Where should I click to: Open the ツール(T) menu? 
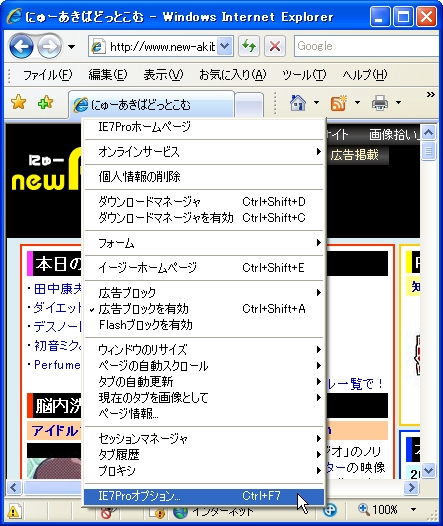click(304, 75)
